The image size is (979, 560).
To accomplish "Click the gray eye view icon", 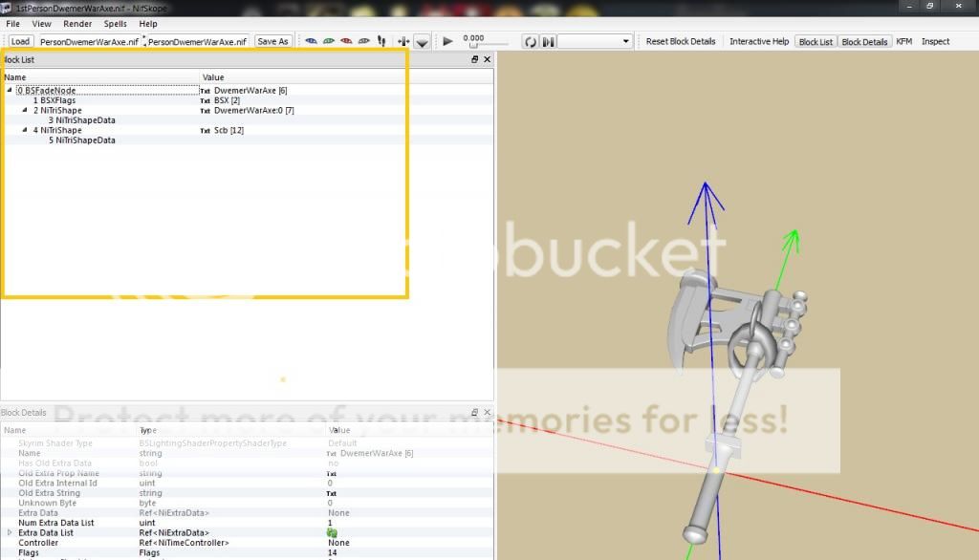I will point(363,42).
